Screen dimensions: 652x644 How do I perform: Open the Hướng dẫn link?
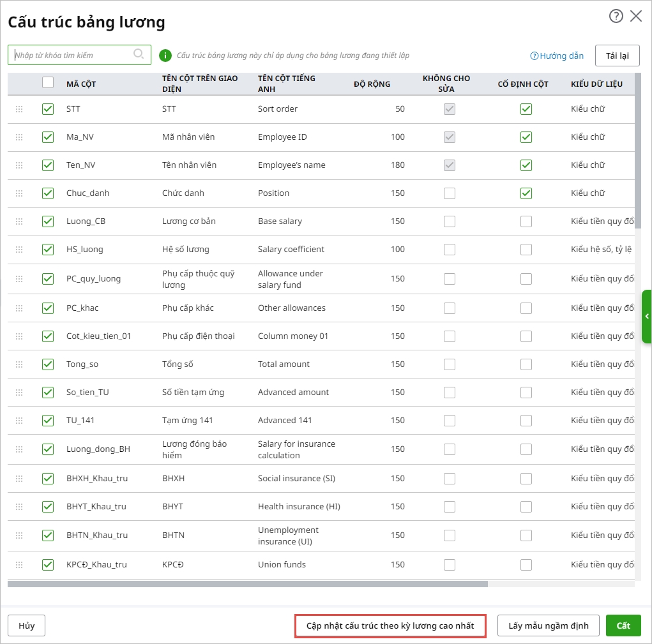coord(557,56)
